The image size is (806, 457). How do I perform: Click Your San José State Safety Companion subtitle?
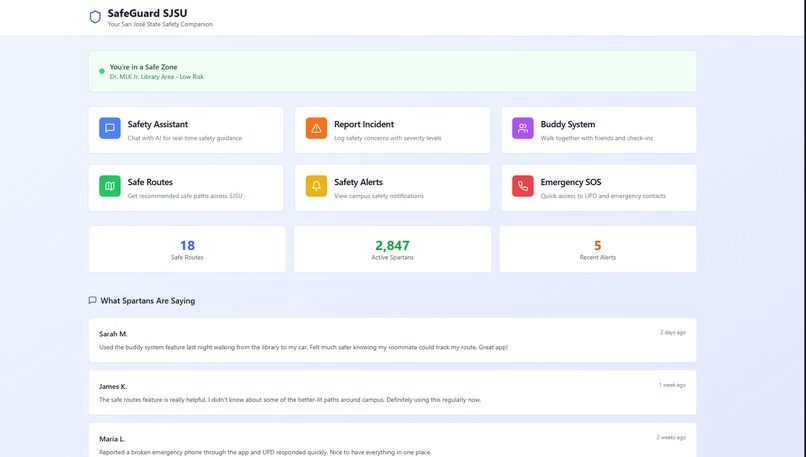pyautogui.click(x=160, y=24)
